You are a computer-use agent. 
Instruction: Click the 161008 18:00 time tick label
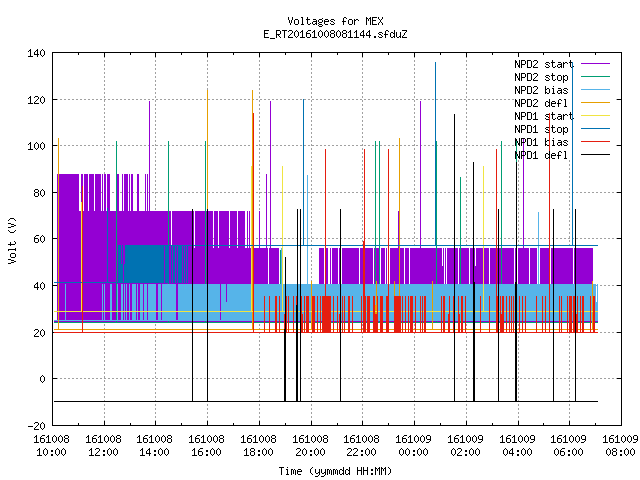pyautogui.click(x=258, y=446)
